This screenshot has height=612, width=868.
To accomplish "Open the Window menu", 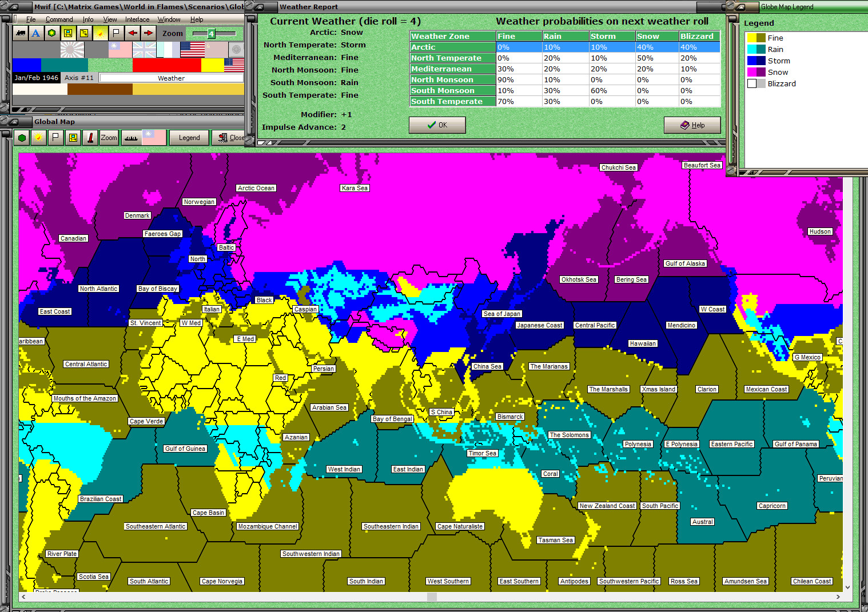I will pos(169,19).
